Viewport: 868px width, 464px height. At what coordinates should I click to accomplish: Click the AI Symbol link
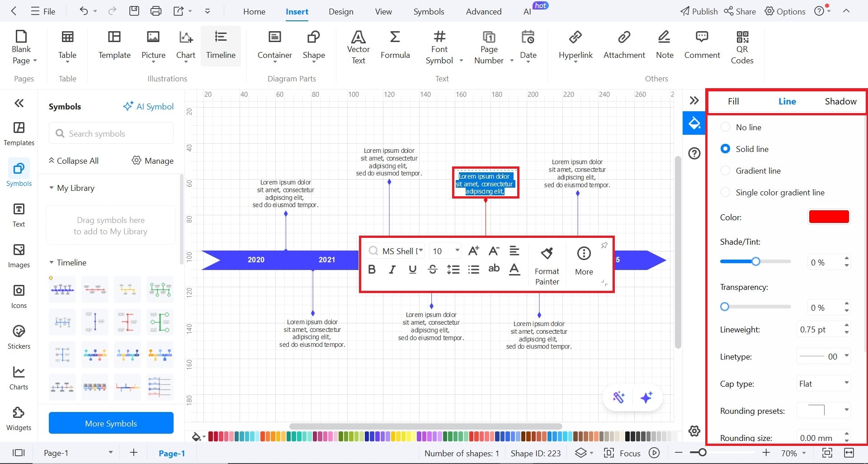click(x=148, y=106)
